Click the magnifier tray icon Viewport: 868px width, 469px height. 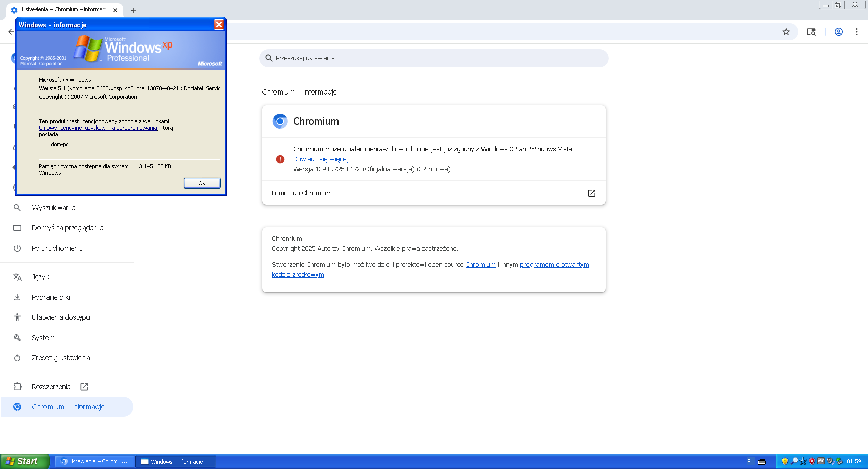pyautogui.click(x=794, y=461)
